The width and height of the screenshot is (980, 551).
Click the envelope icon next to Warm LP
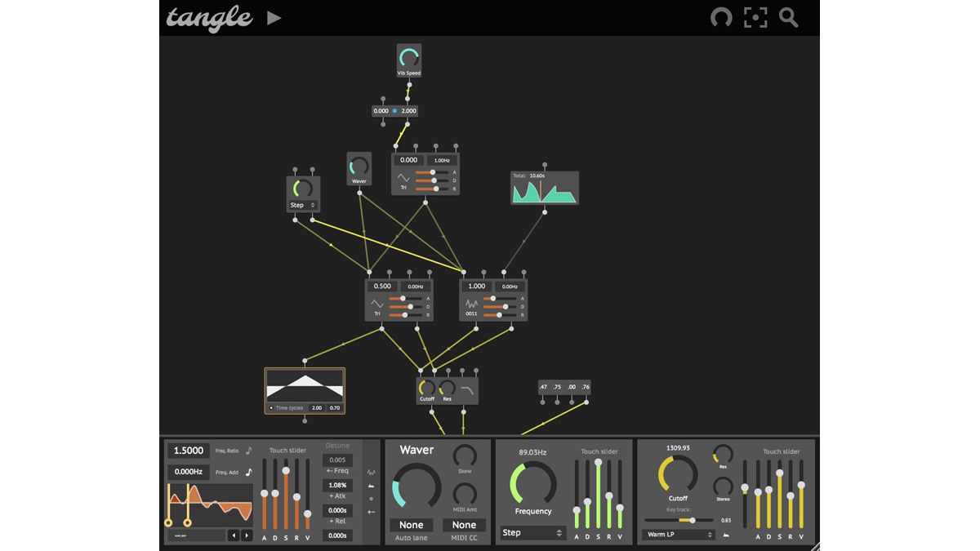(726, 535)
